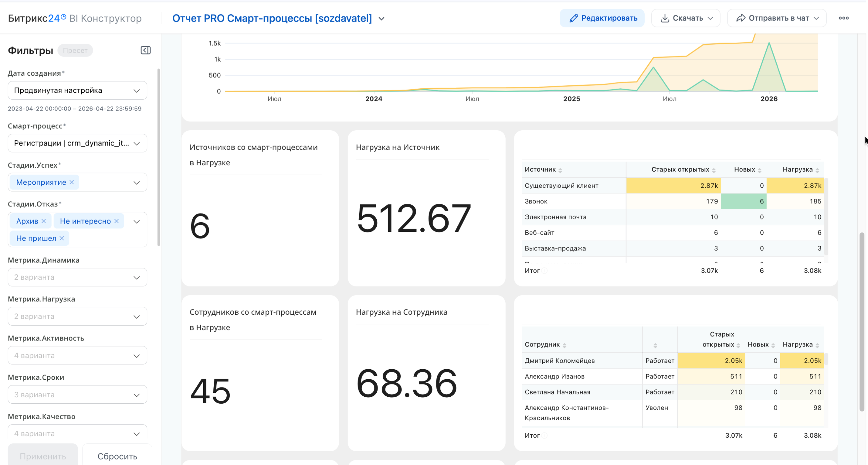Remove the Не пришел tag
Viewport: 868px width, 465px height.
coord(62,238)
